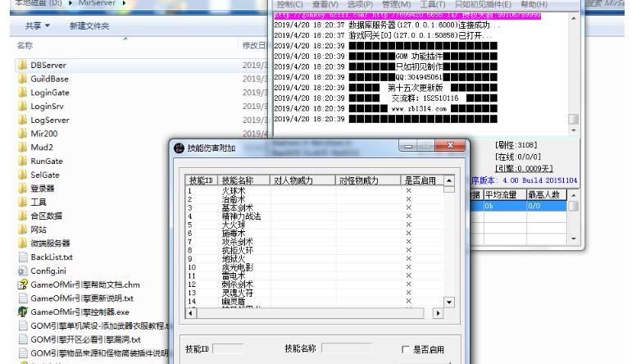Image resolution: width=641 pixels, height=364 pixels.
Task: Click the BackList.txt file icon
Action: tap(22, 257)
